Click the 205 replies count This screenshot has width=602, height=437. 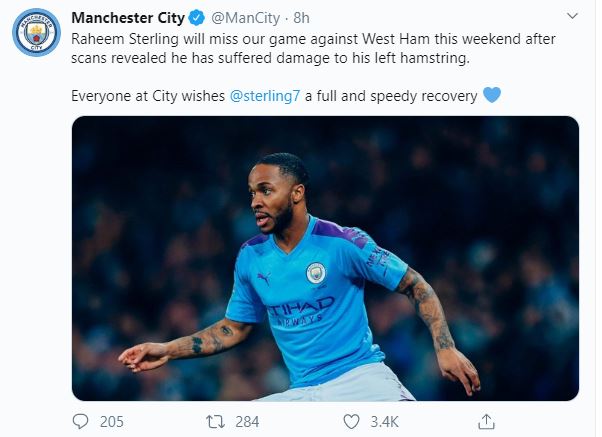pyautogui.click(x=112, y=421)
